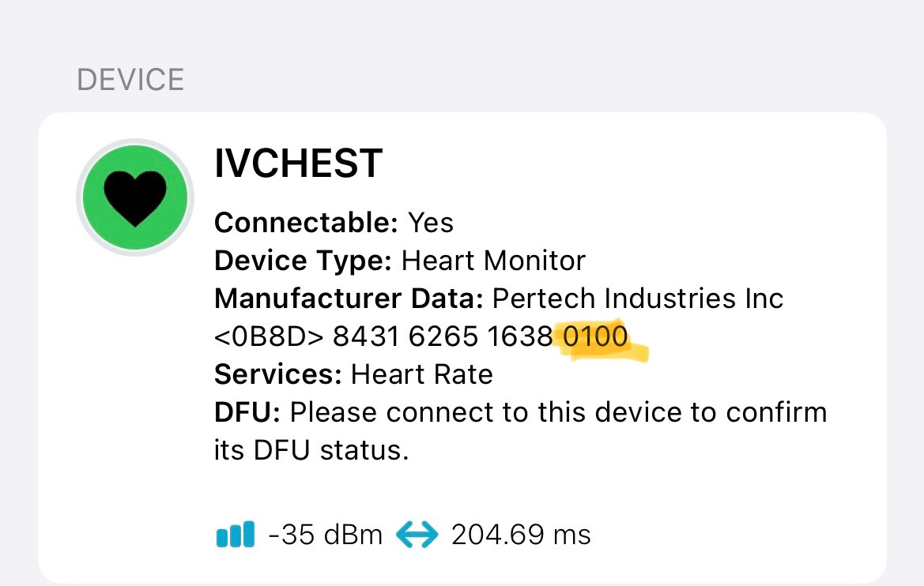Tap the blue signal strength bars icon
This screenshot has height=586, width=924.
pos(235,534)
